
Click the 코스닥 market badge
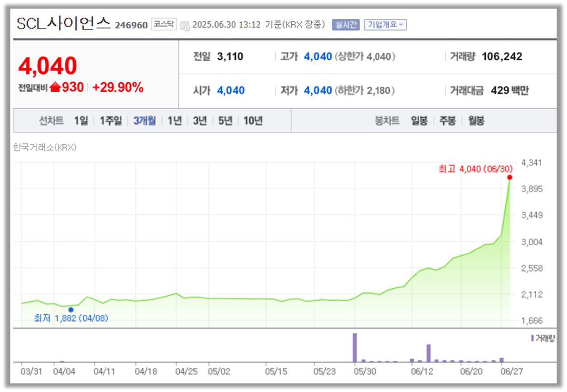coord(164,24)
